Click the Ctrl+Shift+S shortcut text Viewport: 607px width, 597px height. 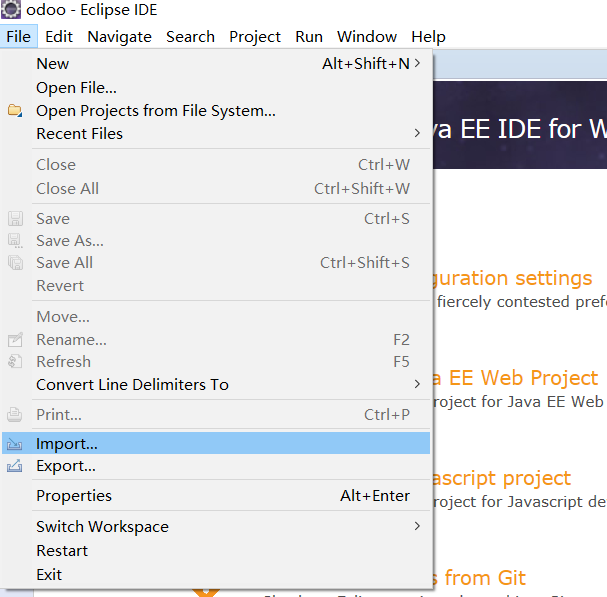point(365,263)
